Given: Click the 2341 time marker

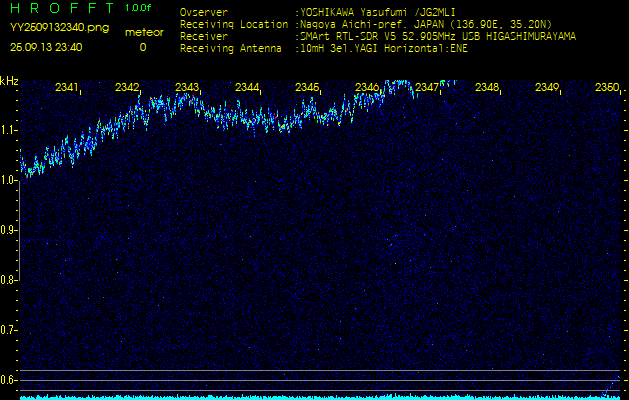Looking at the screenshot, I should 67,88.
